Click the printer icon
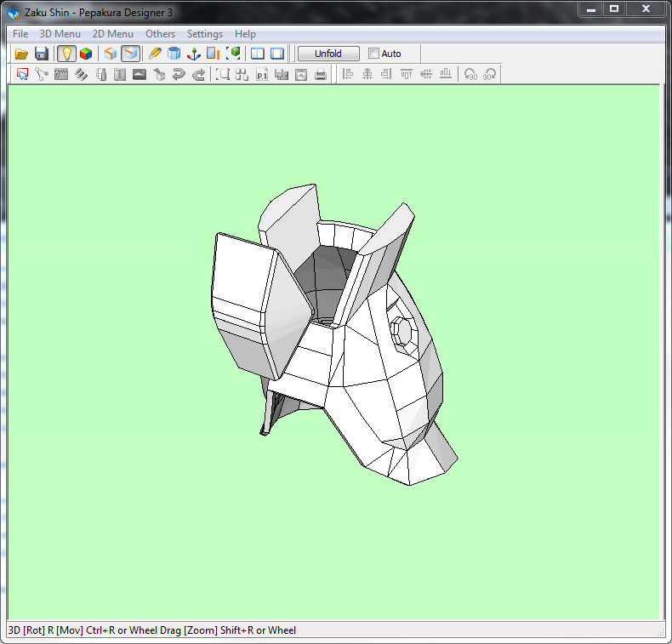This screenshot has width=672, height=644. 321,74
